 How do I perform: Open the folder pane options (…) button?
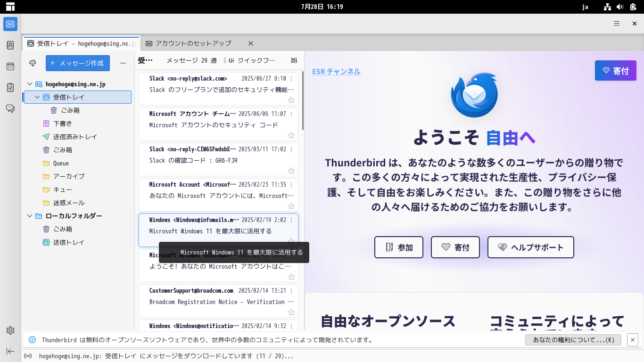(123, 63)
